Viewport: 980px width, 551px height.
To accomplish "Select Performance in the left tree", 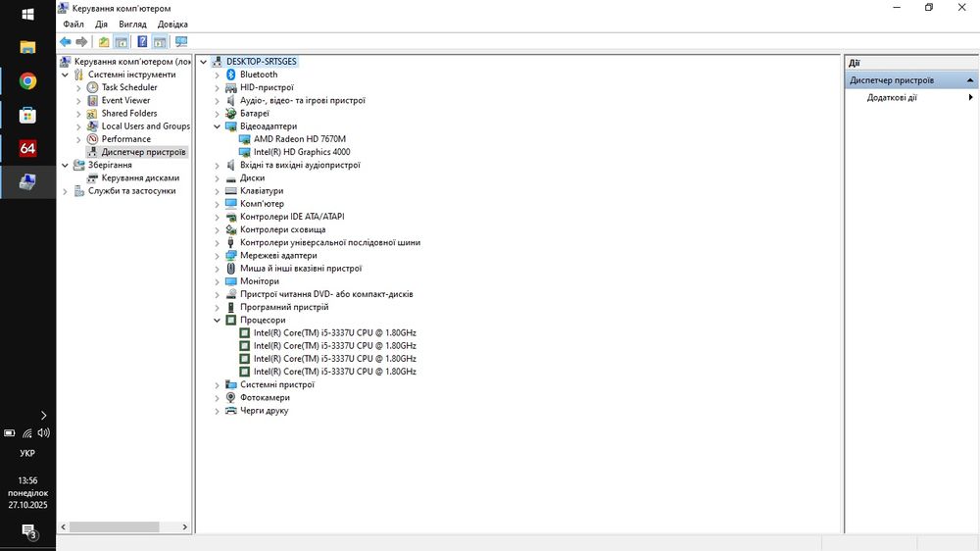I will tap(126, 139).
